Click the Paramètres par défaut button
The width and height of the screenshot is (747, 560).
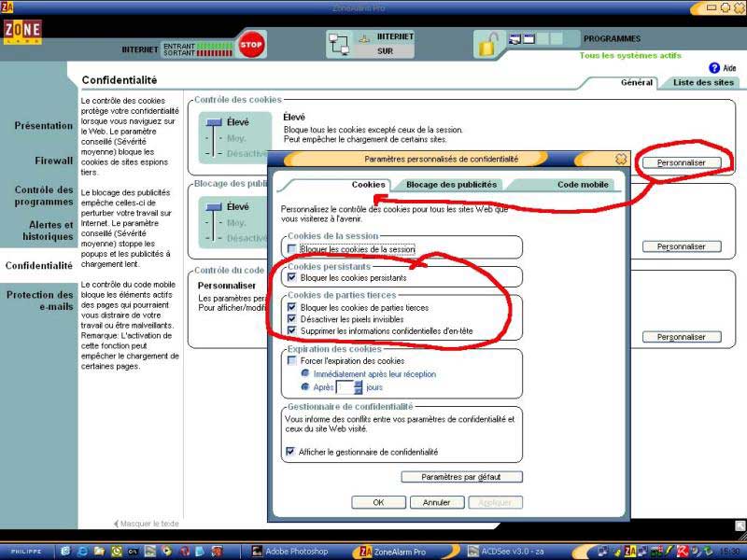tap(461, 477)
